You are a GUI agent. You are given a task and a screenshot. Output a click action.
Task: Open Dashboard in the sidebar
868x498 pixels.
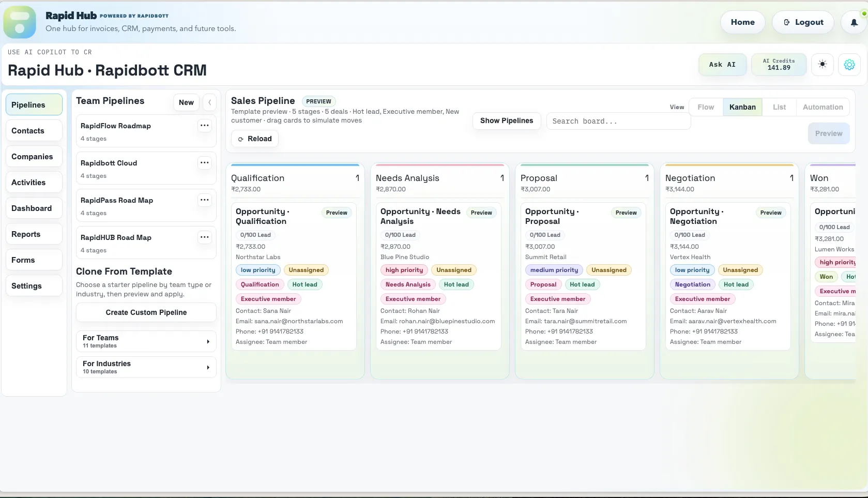tap(34, 208)
